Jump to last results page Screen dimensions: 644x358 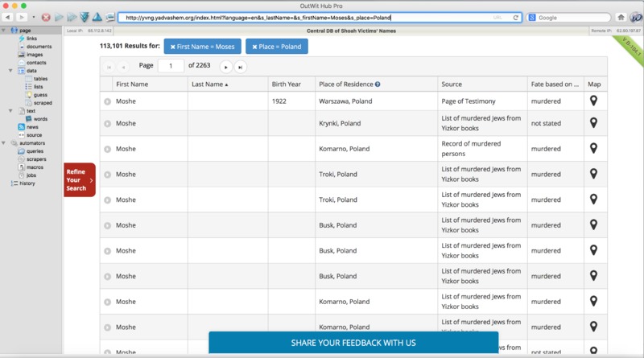coord(240,67)
